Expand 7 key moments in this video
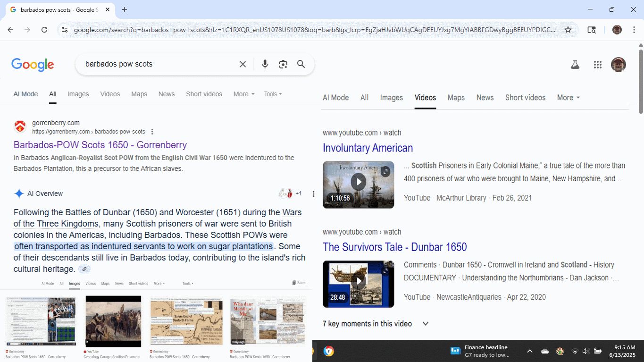This screenshot has width=644, height=362. (426, 324)
